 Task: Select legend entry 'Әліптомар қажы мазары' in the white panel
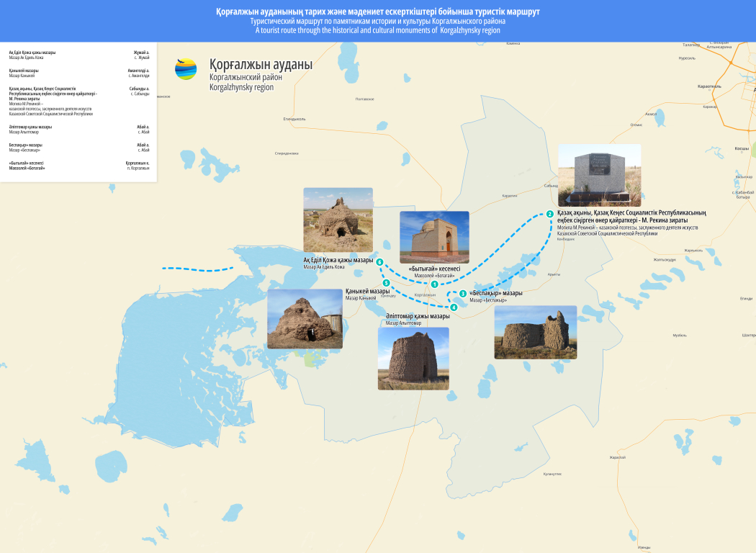[x=30, y=127]
